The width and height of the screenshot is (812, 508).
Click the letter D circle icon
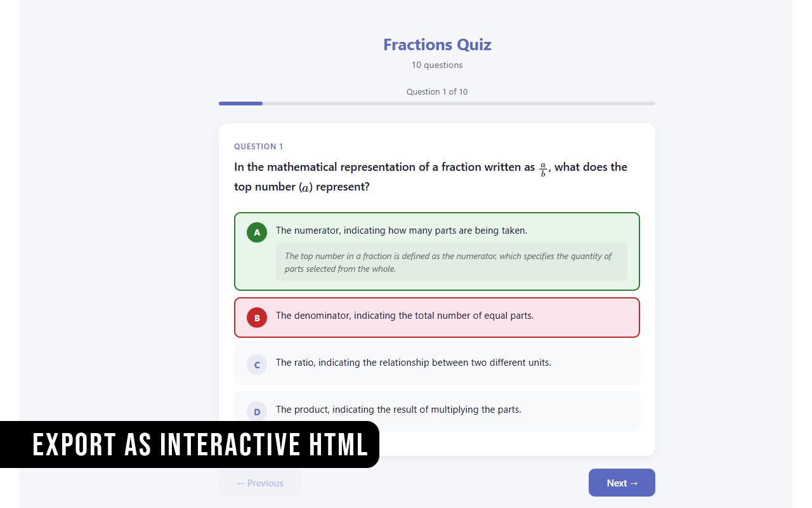(x=256, y=411)
